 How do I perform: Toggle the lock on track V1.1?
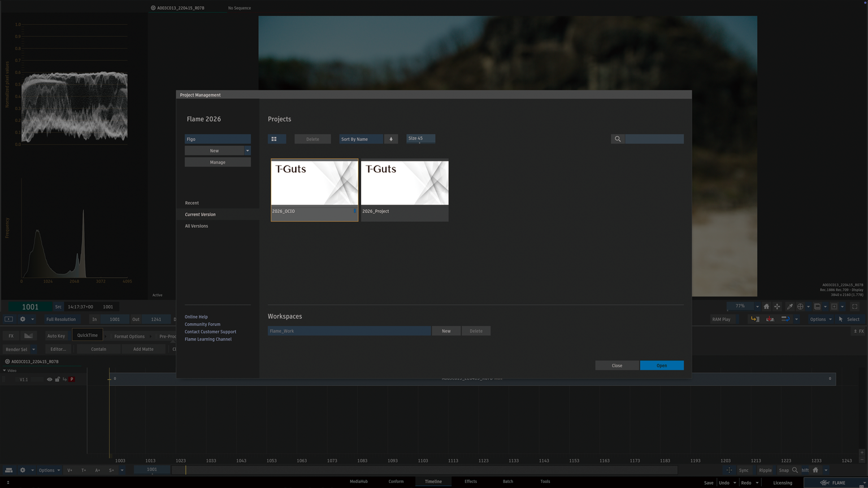pyautogui.click(x=57, y=380)
